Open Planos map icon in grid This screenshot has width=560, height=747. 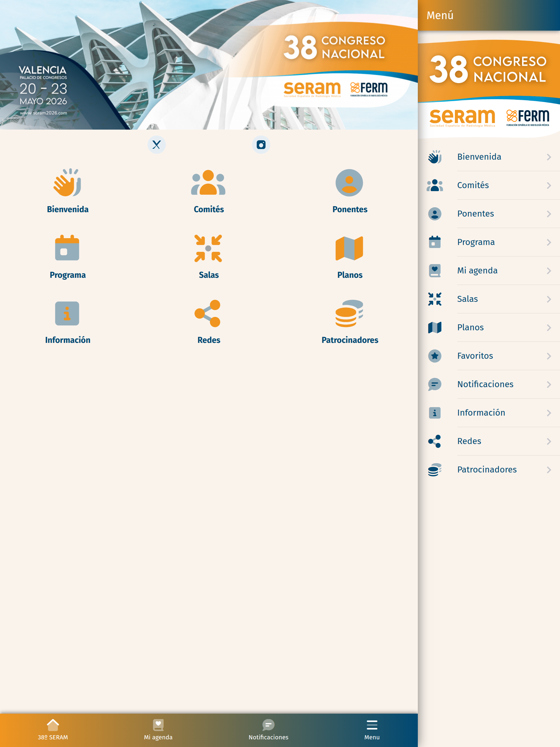349,248
